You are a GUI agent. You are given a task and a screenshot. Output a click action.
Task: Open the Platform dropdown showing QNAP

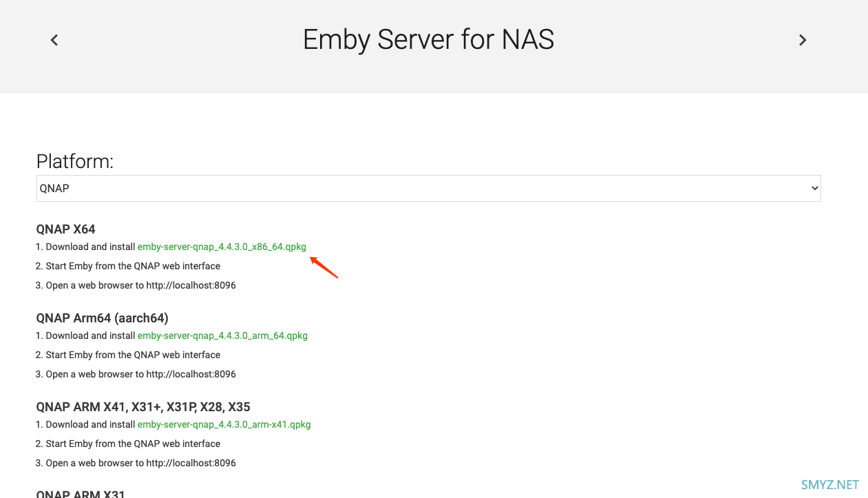[428, 188]
